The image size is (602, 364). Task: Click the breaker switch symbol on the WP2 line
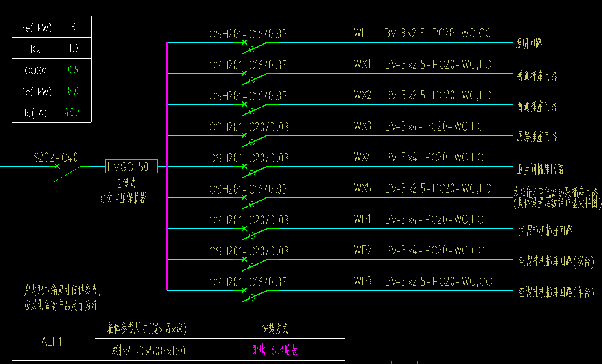(x=256, y=263)
